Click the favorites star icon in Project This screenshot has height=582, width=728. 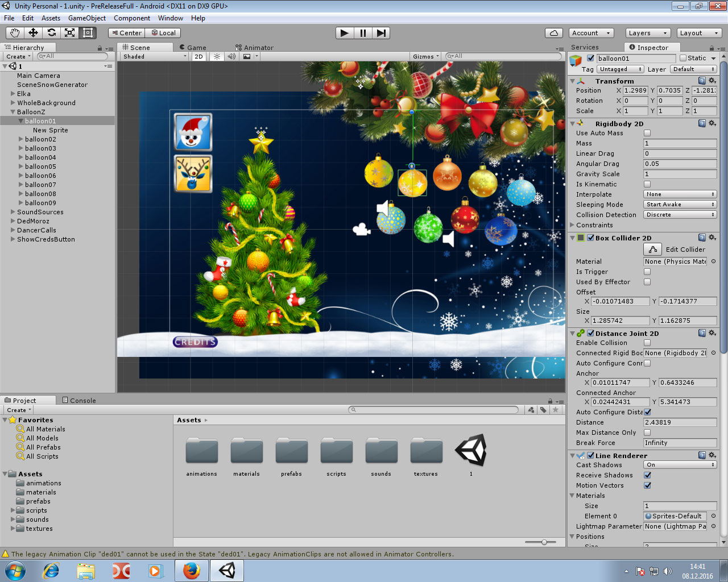[556, 410]
